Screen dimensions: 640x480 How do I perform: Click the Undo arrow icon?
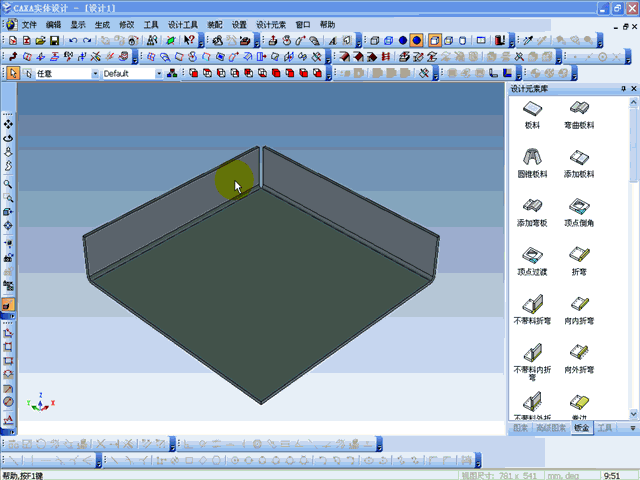73,40
